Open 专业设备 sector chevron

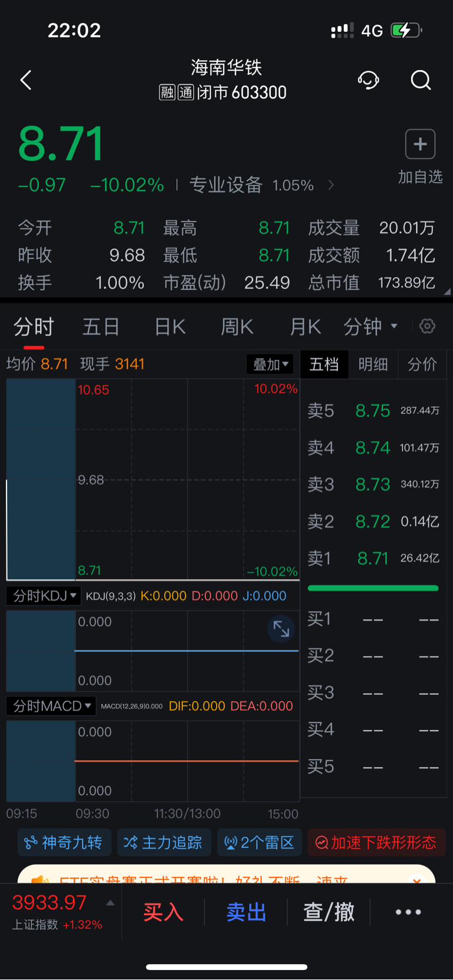point(331,185)
